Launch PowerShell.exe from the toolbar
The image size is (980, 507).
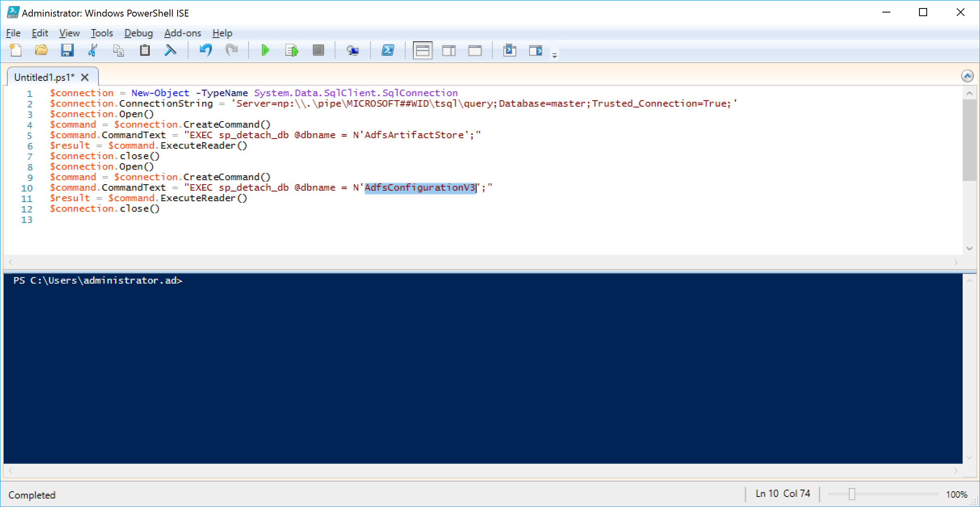click(388, 50)
